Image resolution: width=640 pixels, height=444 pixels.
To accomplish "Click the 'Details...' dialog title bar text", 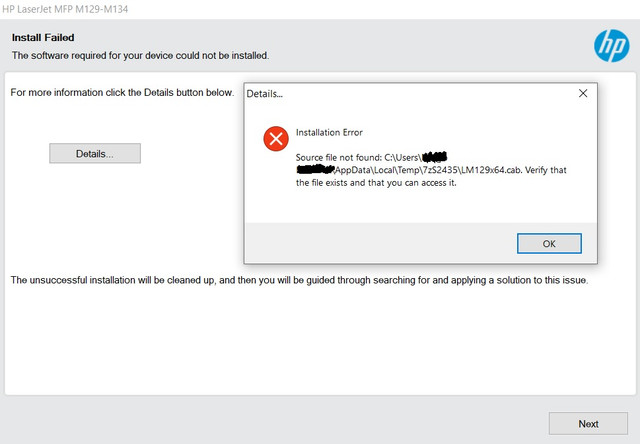I will coord(264,94).
